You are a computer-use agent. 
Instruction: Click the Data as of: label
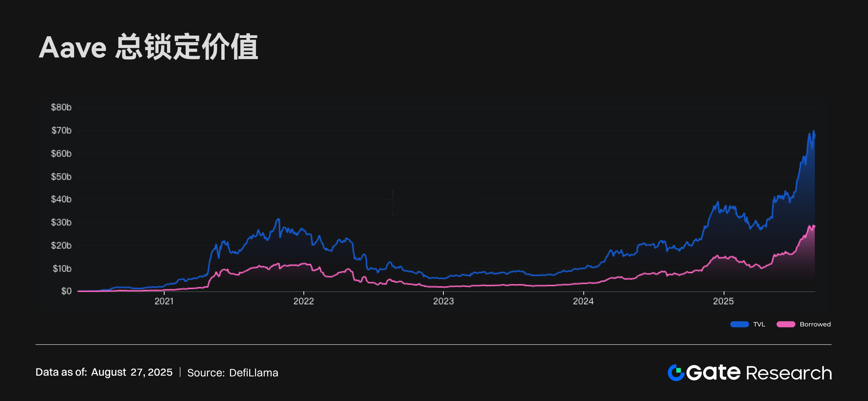(61, 372)
